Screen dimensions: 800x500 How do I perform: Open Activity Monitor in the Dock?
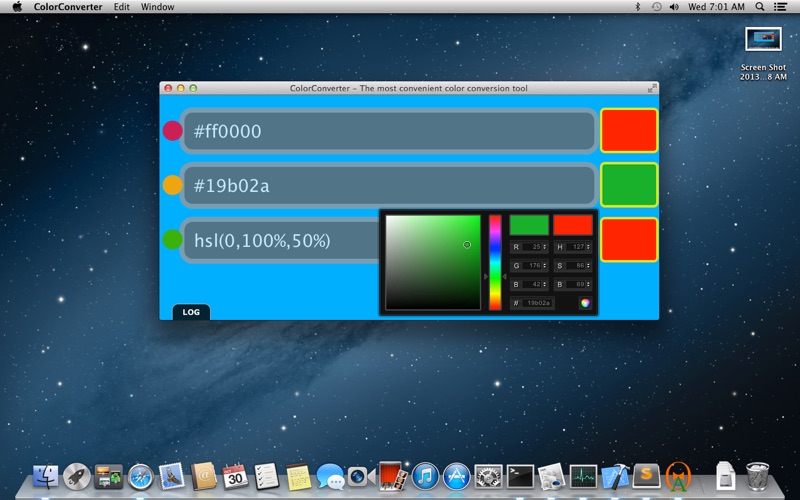(x=583, y=477)
